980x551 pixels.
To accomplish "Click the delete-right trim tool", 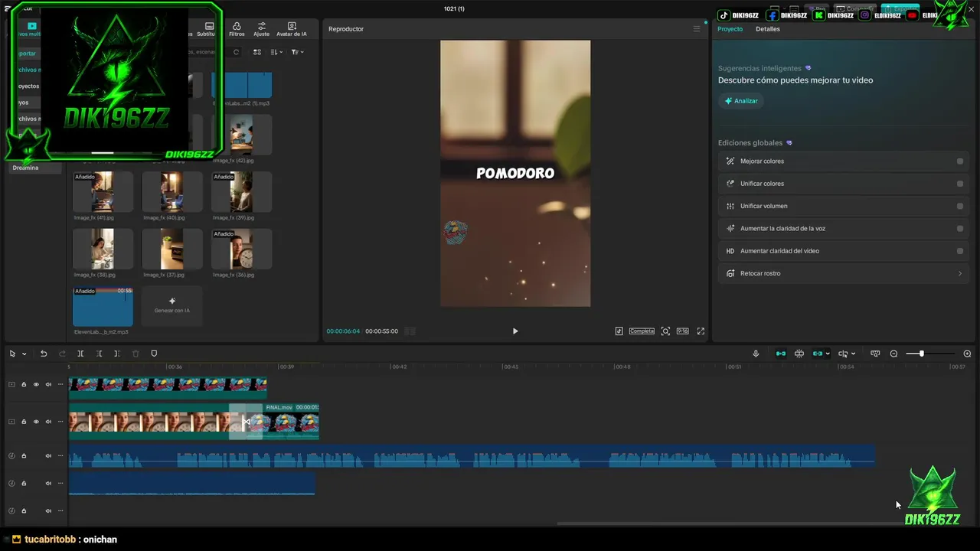I will pyautogui.click(x=116, y=354).
